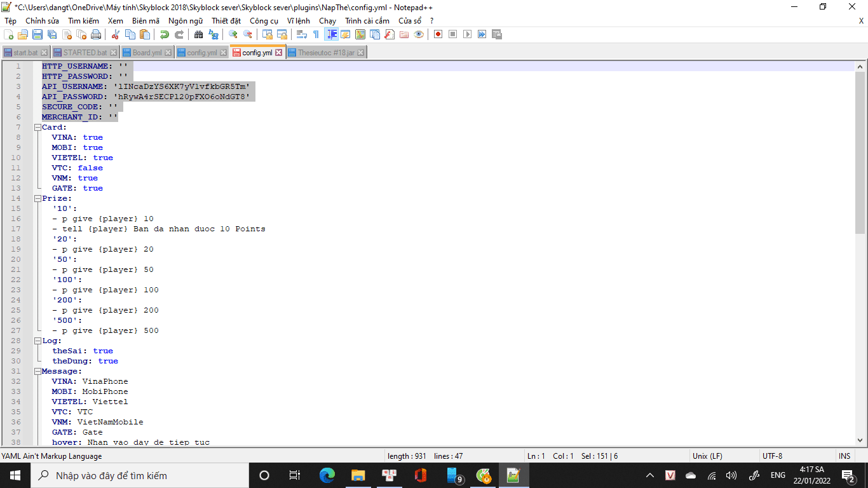Show the Document Map panel
868x488 pixels.
click(x=360, y=34)
